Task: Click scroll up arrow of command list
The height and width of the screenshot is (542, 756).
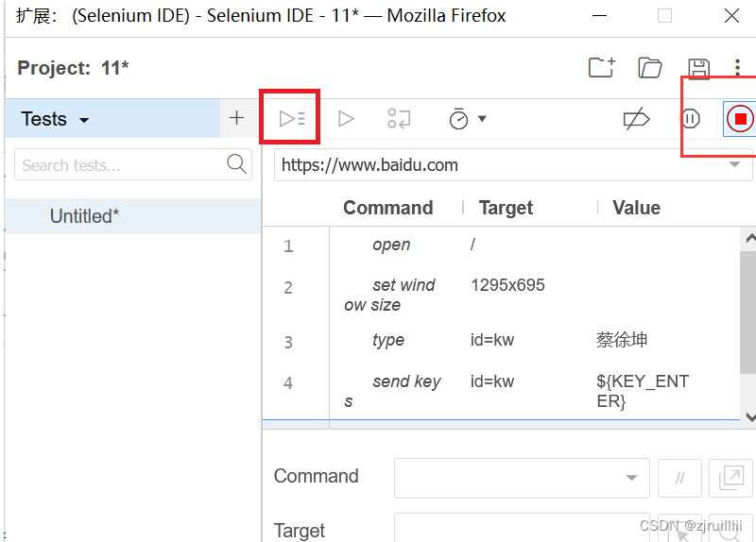Action: point(749,239)
